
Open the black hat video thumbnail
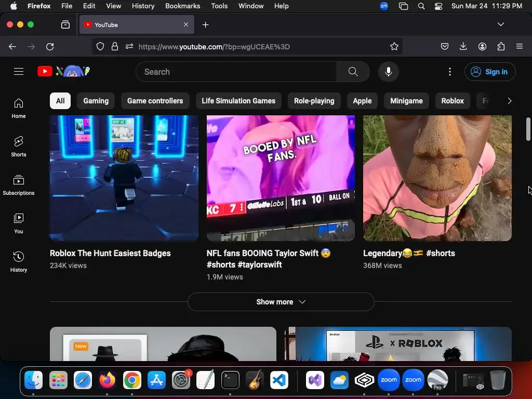pos(163,344)
